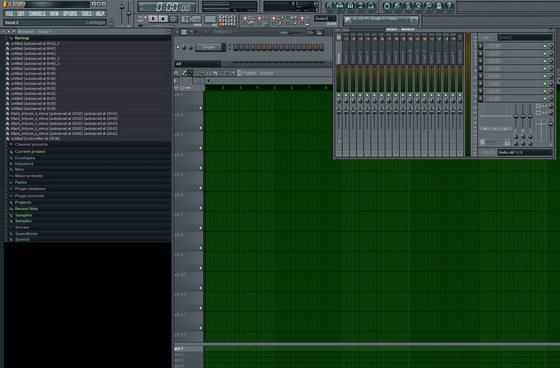Screen dimensions: 560x368
Task: Click the Playlist magnet snap icon
Action: (x=176, y=73)
